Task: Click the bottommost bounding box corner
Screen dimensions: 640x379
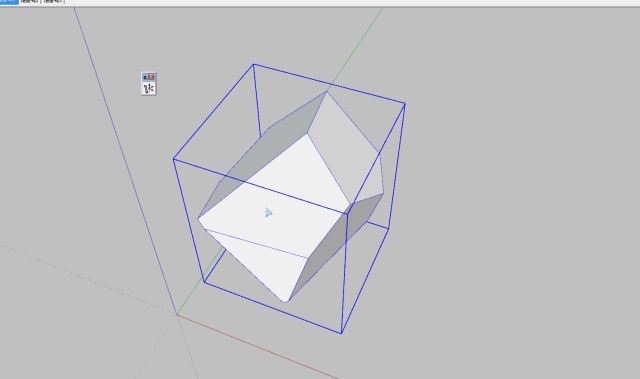Action: pyautogui.click(x=341, y=333)
